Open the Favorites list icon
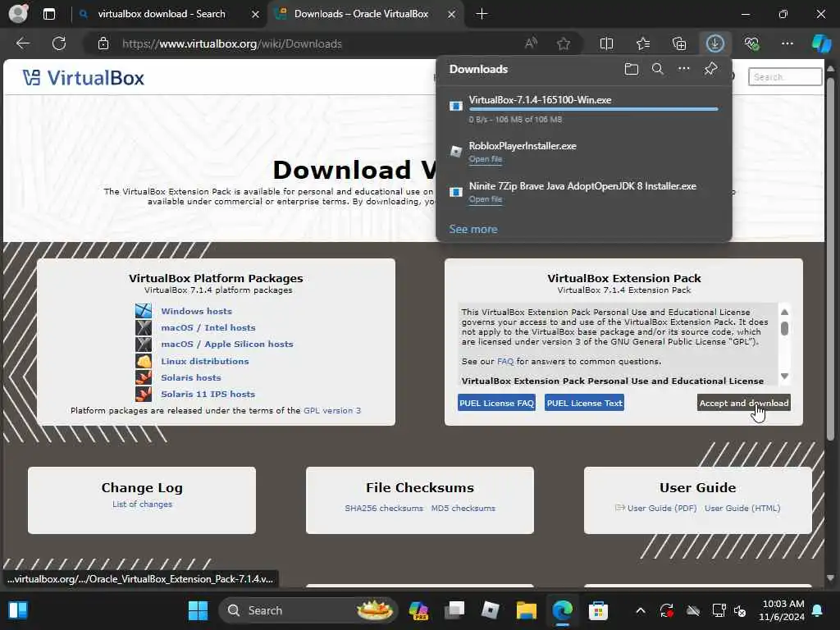This screenshot has width=840, height=630. 643,43
